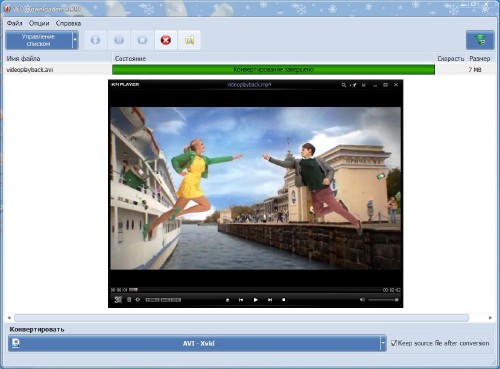Select the AVI - Xvid conversion format box
Viewport: 500px width, 369px height.
coord(197,343)
